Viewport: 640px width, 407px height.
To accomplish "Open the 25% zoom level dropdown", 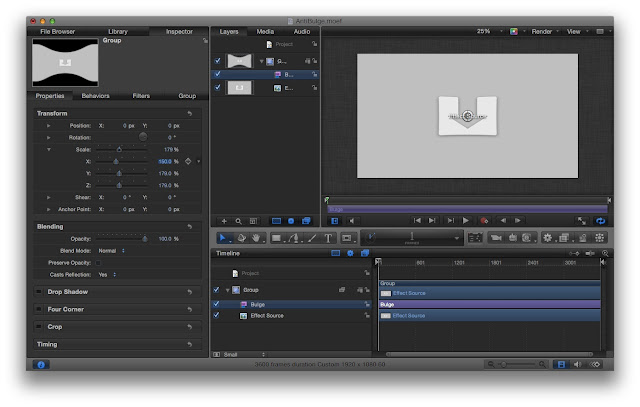I will click(489, 31).
